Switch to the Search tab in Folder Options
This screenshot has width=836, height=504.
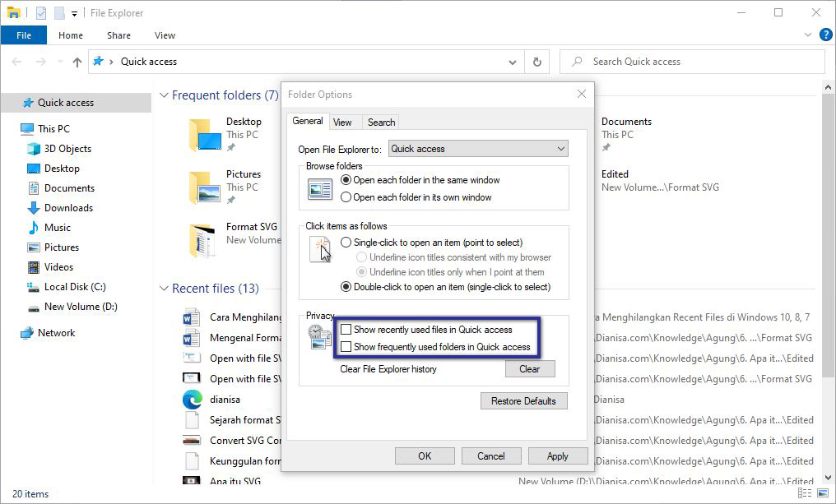point(380,121)
